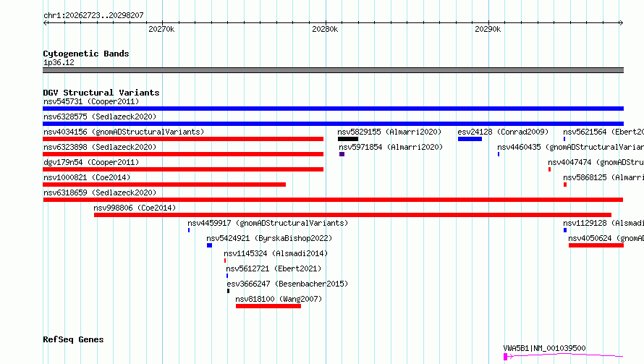644x364 pixels.
Task: Click the 20270k ruler tick label
Action: tap(161, 29)
